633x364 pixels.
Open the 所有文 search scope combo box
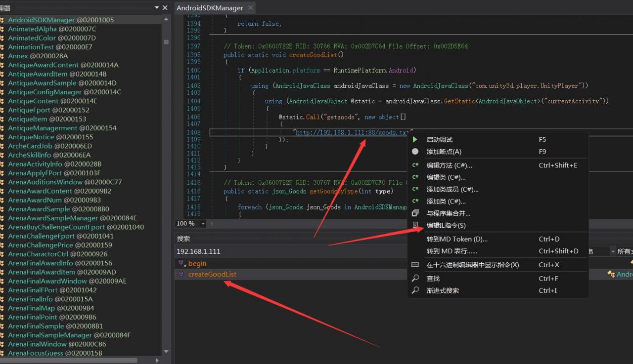625,251
